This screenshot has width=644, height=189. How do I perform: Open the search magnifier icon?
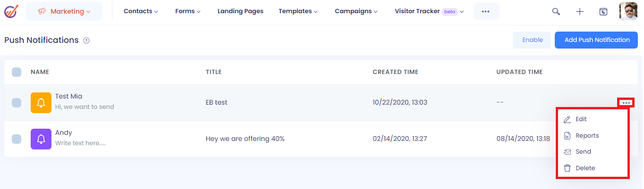(556, 12)
